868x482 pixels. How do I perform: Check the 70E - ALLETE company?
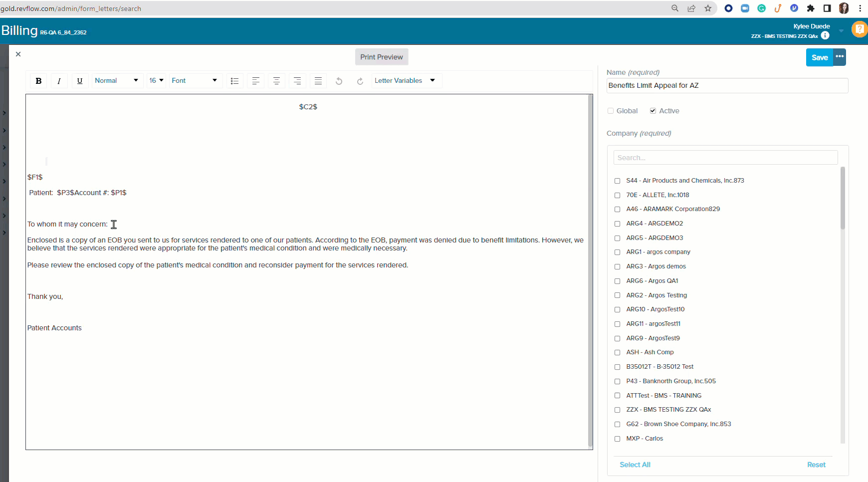coord(617,195)
